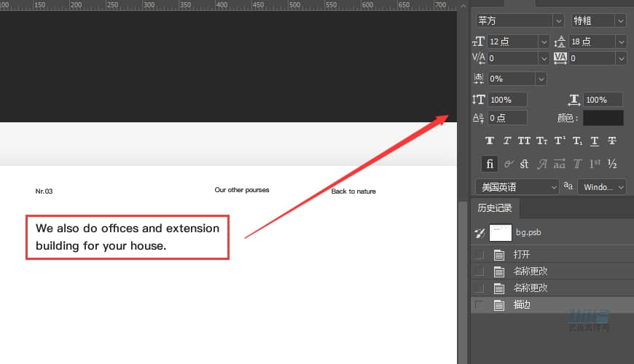
Task: Toggle Faux Bold text style
Action: pyautogui.click(x=490, y=141)
